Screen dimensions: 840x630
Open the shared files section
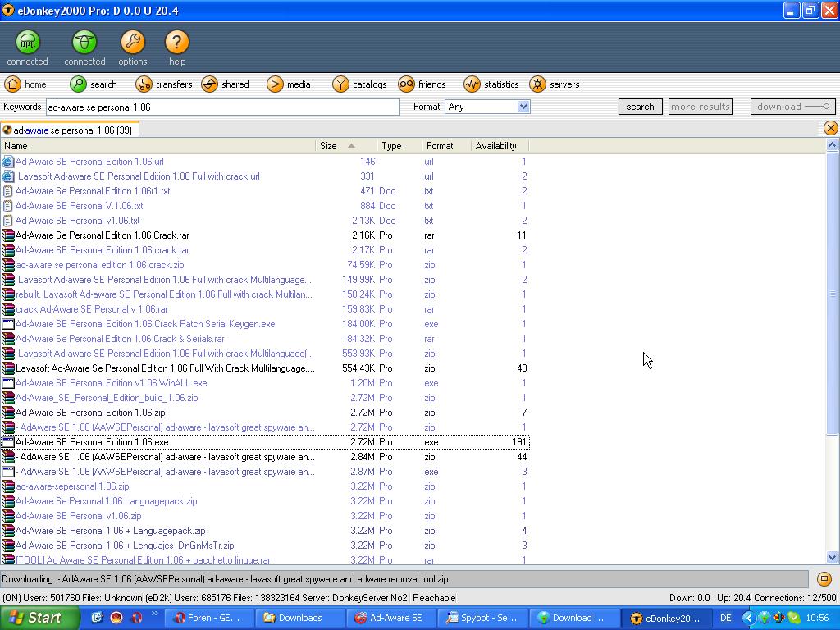pyautogui.click(x=225, y=84)
